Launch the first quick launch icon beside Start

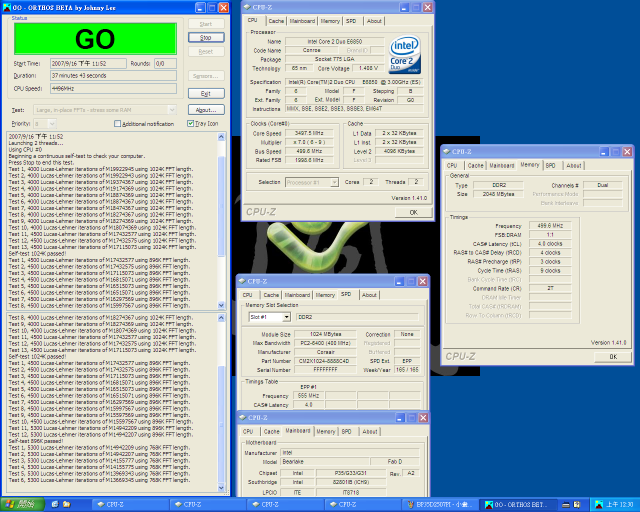pos(56,505)
